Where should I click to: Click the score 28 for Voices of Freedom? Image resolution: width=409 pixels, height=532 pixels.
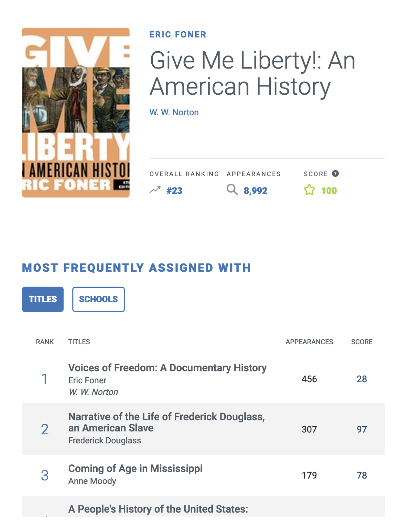click(x=362, y=379)
